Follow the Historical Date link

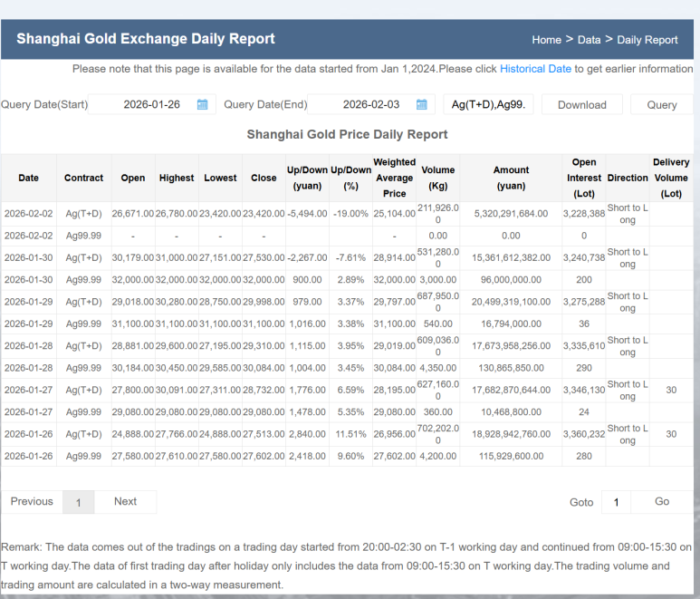(x=535, y=69)
